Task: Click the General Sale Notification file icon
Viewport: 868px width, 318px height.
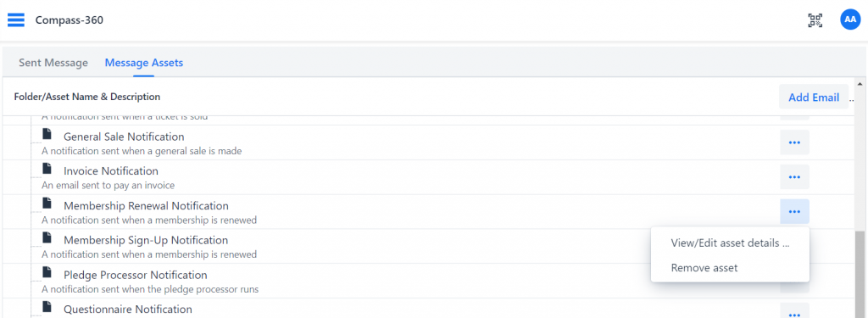Action: coord(47,134)
